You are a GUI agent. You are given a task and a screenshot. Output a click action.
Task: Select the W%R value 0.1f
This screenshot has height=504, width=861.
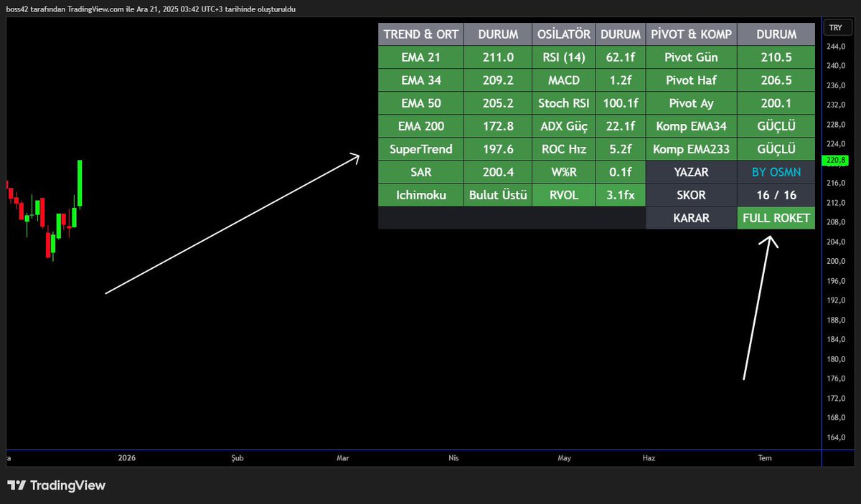click(x=620, y=172)
